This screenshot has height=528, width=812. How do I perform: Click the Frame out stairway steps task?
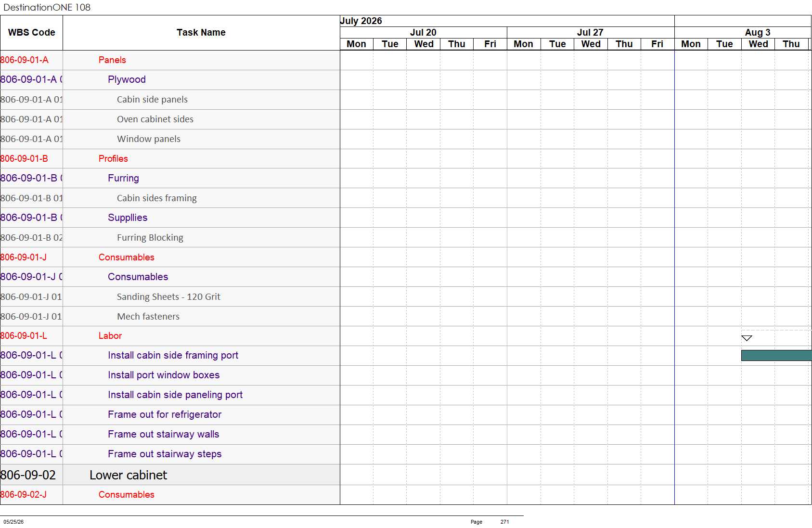(x=165, y=454)
